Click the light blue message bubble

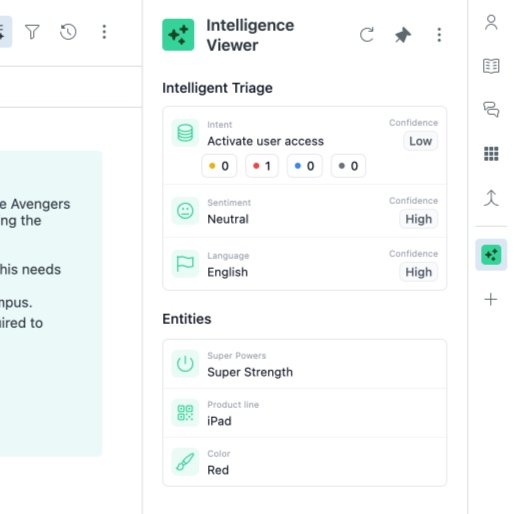[x=51, y=303]
